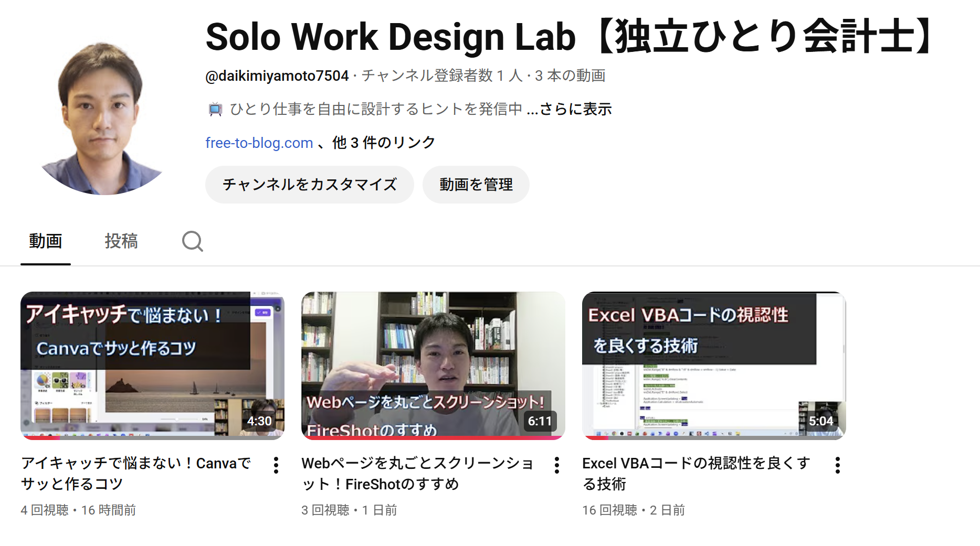Expand description with さらに表示
The height and width of the screenshot is (546, 980).
(575, 109)
